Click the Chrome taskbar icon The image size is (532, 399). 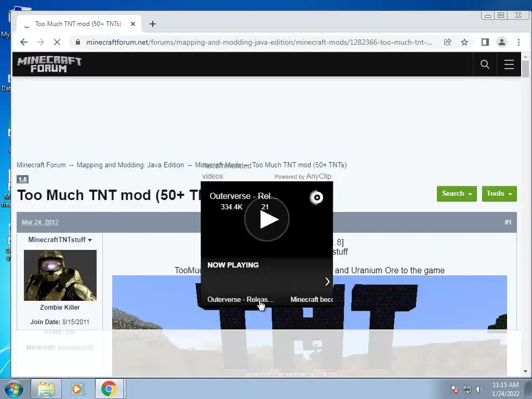pyautogui.click(x=109, y=389)
